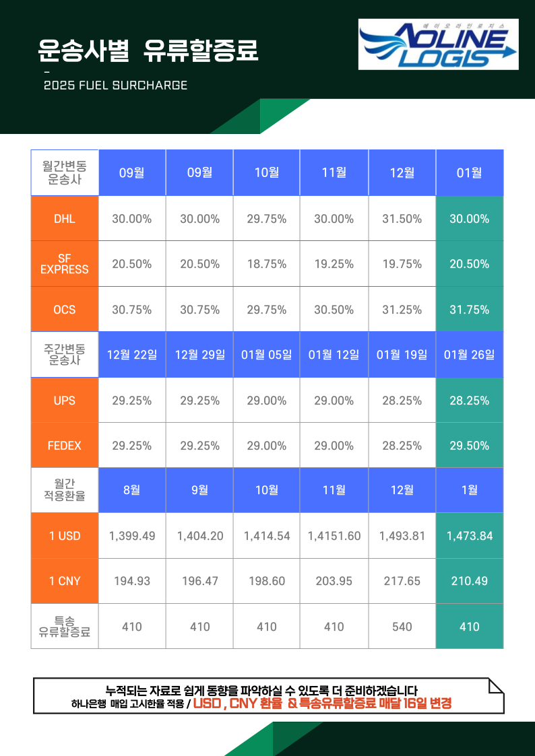535x756 pixels.
Task: Click the 8월 exchange rate column header
Action: point(132,490)
